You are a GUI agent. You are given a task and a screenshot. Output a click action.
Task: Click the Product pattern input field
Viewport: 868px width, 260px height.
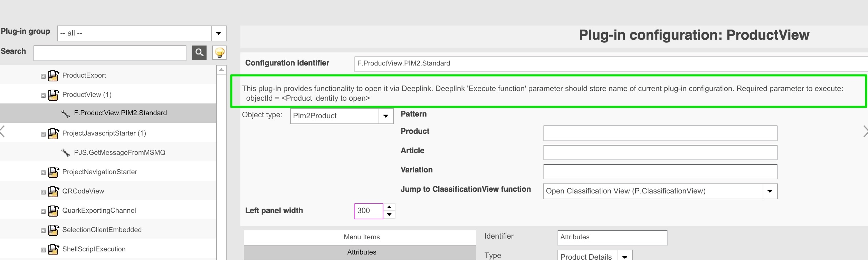click(660, 133)
